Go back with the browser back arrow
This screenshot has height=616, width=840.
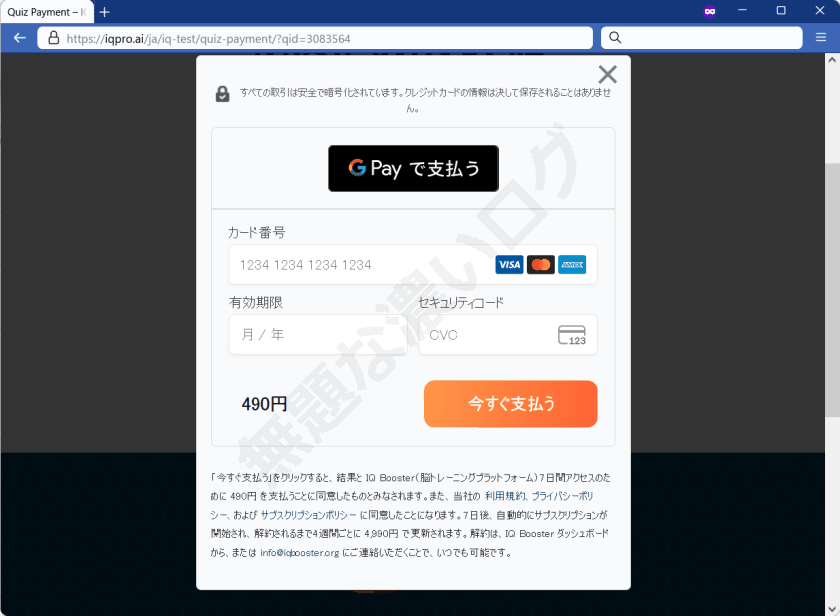[20, 38]
